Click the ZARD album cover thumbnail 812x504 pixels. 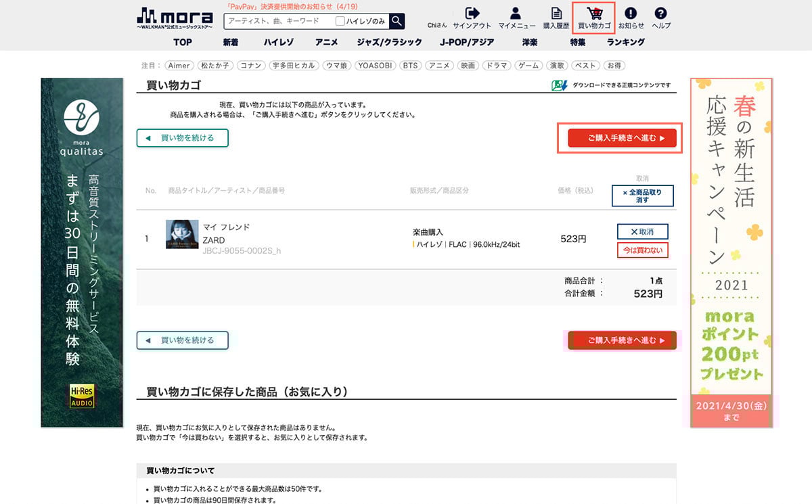[182, 234]
